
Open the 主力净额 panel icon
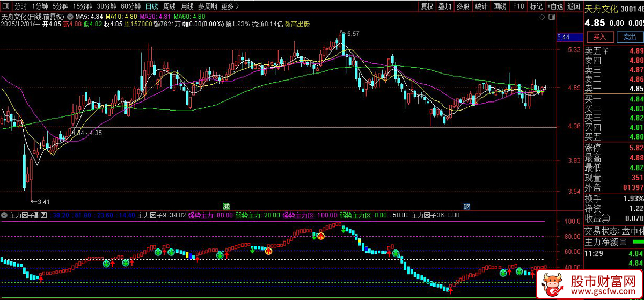click(623, 242)
